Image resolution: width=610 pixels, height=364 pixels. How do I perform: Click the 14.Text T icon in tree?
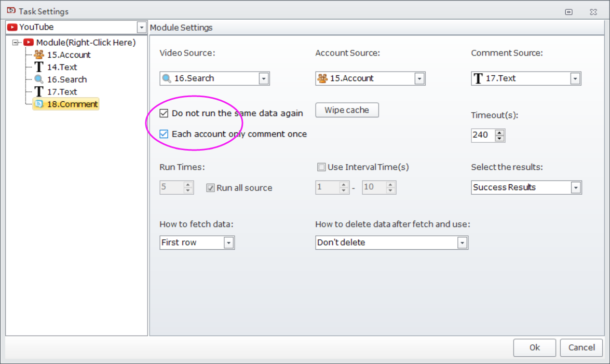click(39, 67)
